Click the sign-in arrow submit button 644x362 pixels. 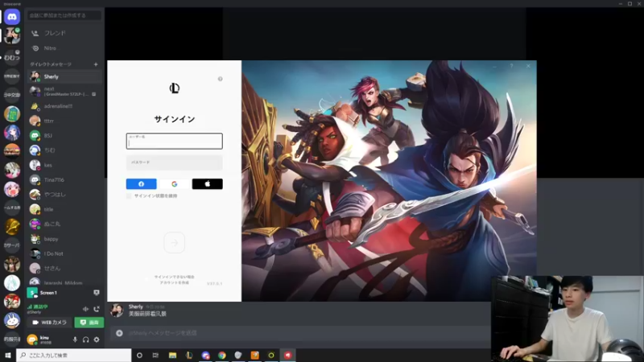point(174,243)
